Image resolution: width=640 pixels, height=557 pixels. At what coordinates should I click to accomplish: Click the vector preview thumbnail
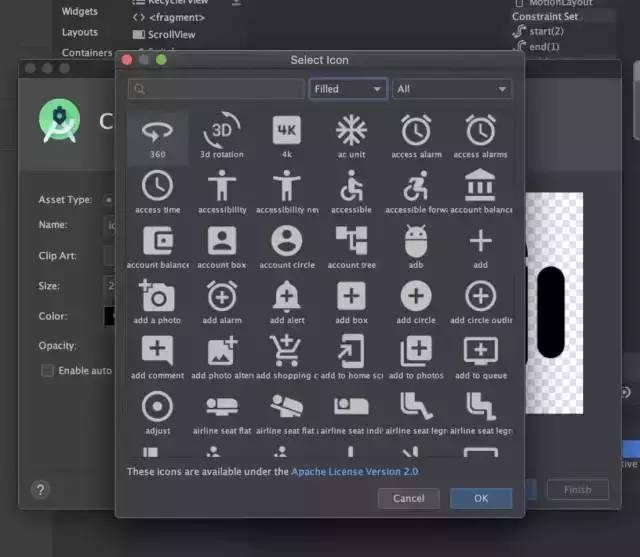coord(554,303)
